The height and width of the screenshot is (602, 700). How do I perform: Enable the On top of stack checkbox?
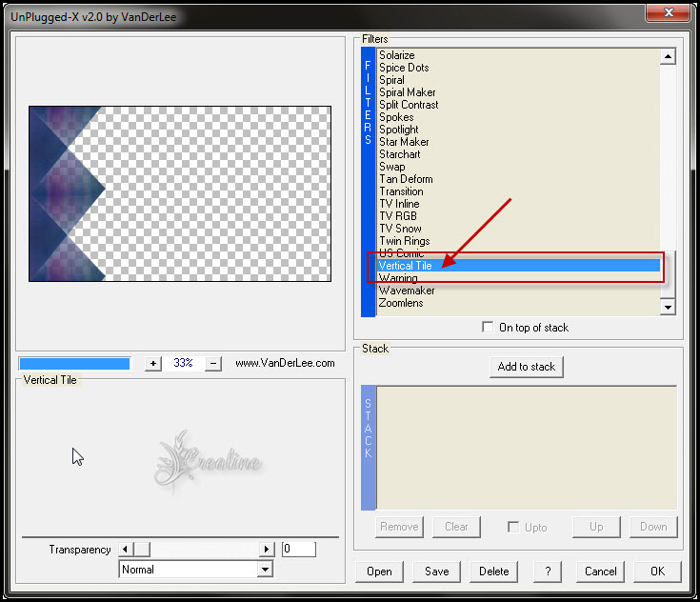pos(489,328)
